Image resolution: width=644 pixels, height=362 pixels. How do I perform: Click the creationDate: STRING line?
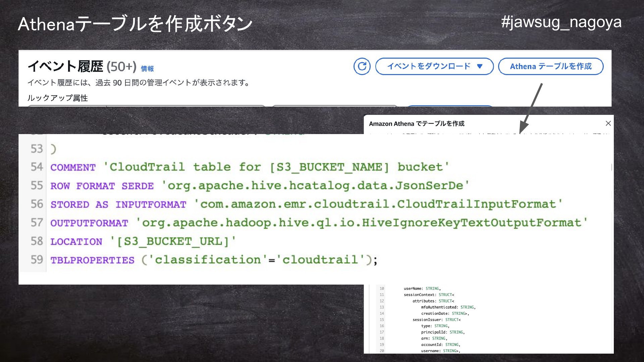tap(445, 314)
